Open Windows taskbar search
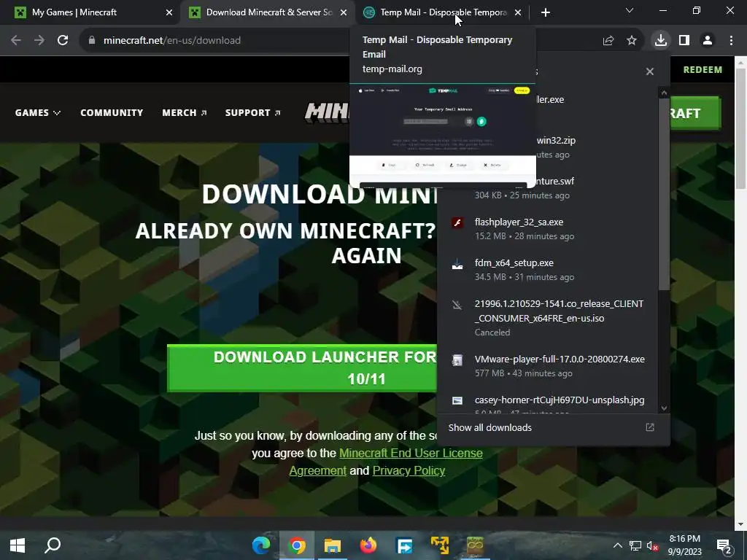Screen dimensions: 747x560 (x=53, y=545)
